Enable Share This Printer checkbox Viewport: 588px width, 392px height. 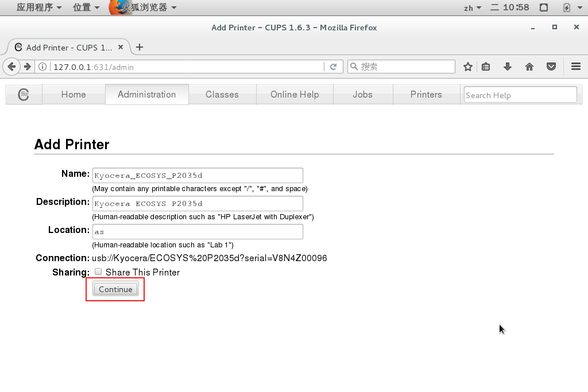(98, 271)
